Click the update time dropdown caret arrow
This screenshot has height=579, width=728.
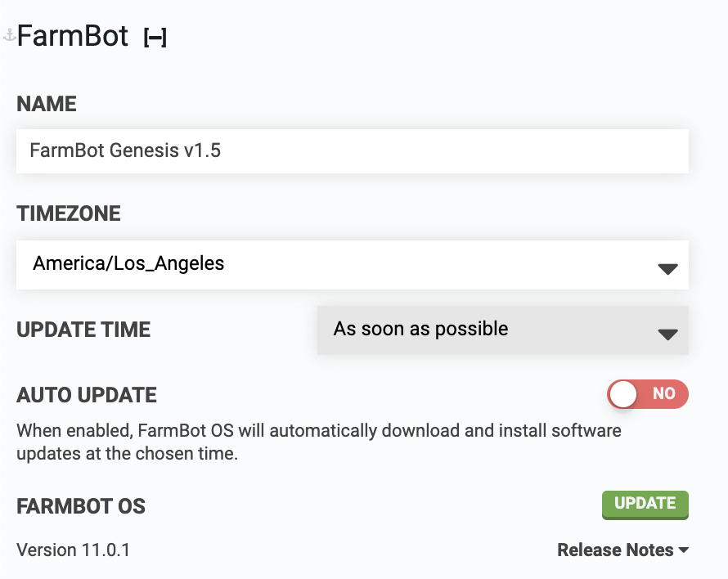667,334
